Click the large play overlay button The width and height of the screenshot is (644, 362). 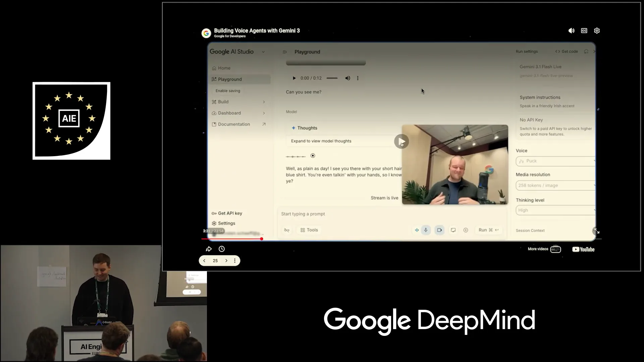(x=401, y=141)
